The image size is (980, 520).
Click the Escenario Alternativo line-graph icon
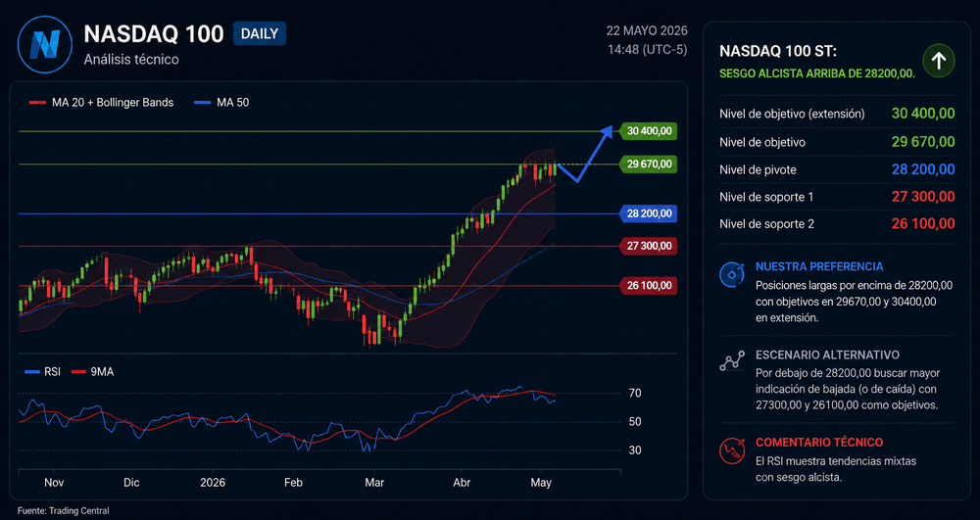(x=732, y=361)
